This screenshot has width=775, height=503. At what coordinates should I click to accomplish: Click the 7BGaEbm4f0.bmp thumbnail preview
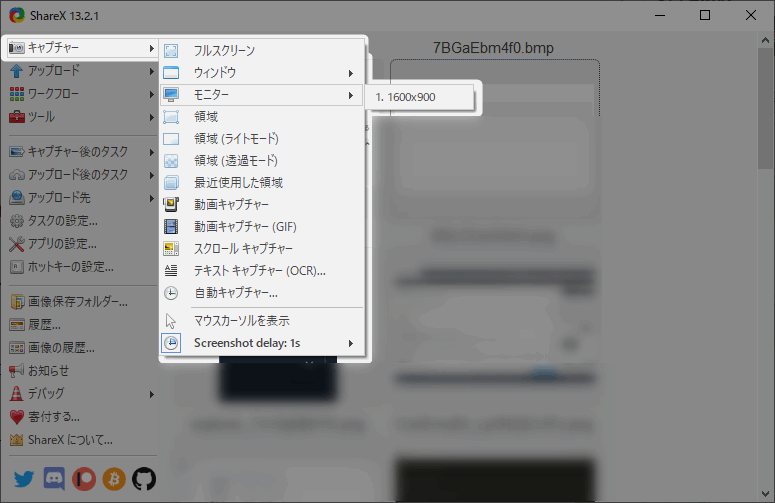coord(495,138)
